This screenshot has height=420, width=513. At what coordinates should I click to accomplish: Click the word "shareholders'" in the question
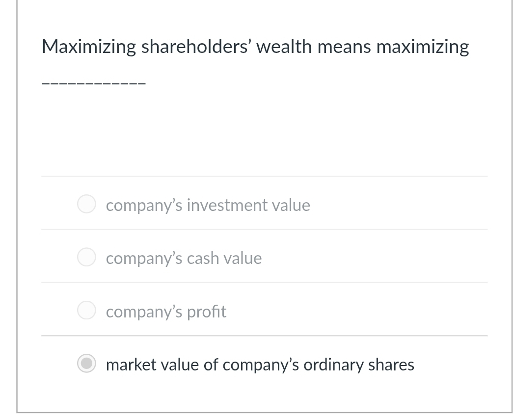coord(196,47)
